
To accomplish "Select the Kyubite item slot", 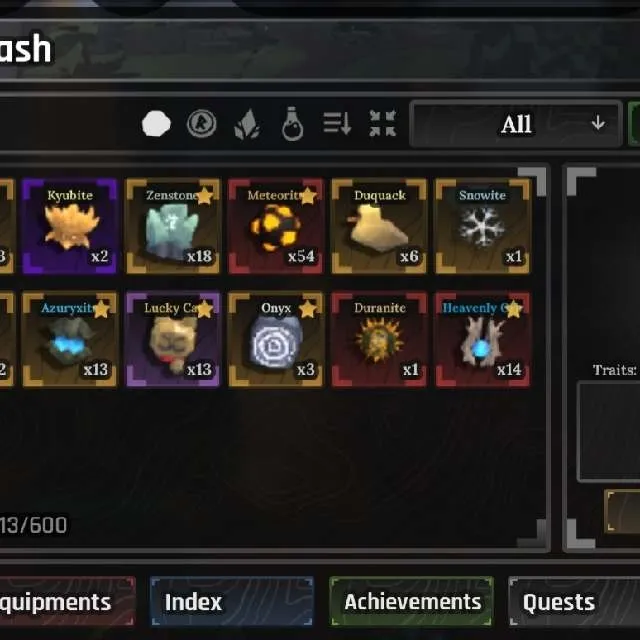I will (70, 226).
